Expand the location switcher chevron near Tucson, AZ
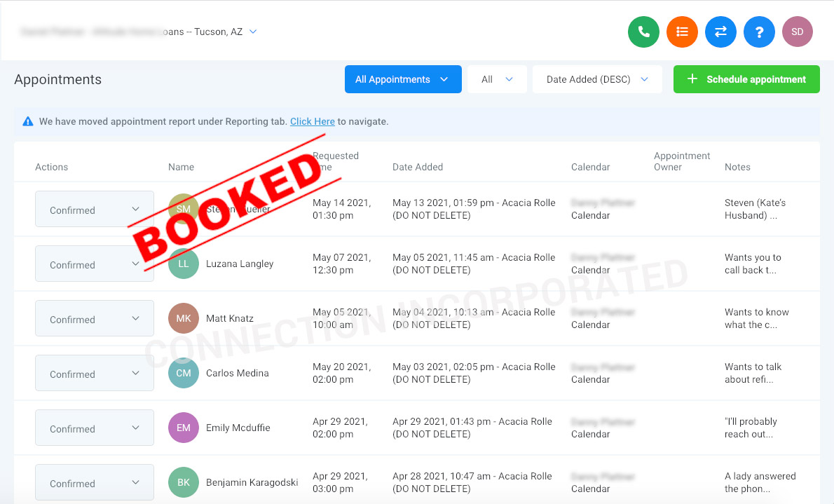834x504 pixels. point(253,32)
